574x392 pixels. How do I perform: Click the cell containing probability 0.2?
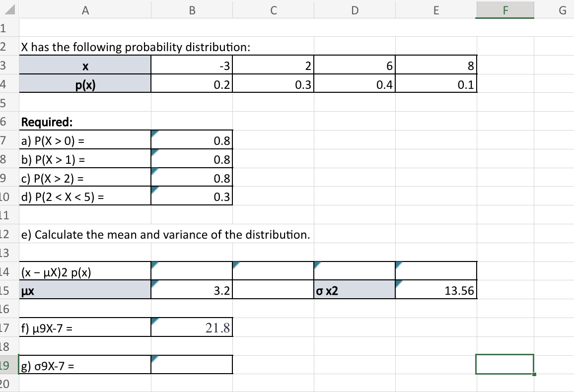[x=192, y=84]
